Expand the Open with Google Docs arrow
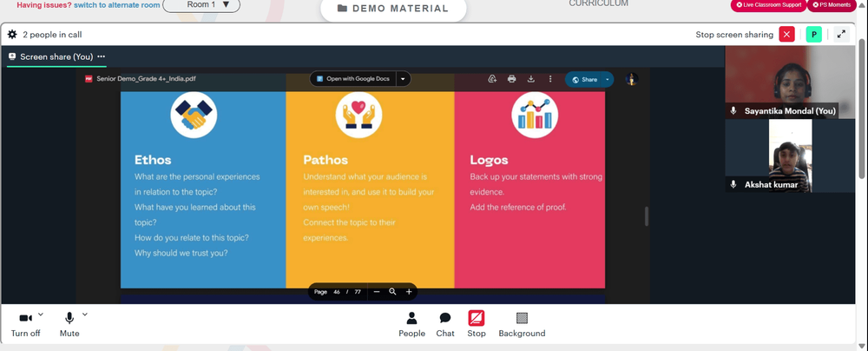 [403, 79]
